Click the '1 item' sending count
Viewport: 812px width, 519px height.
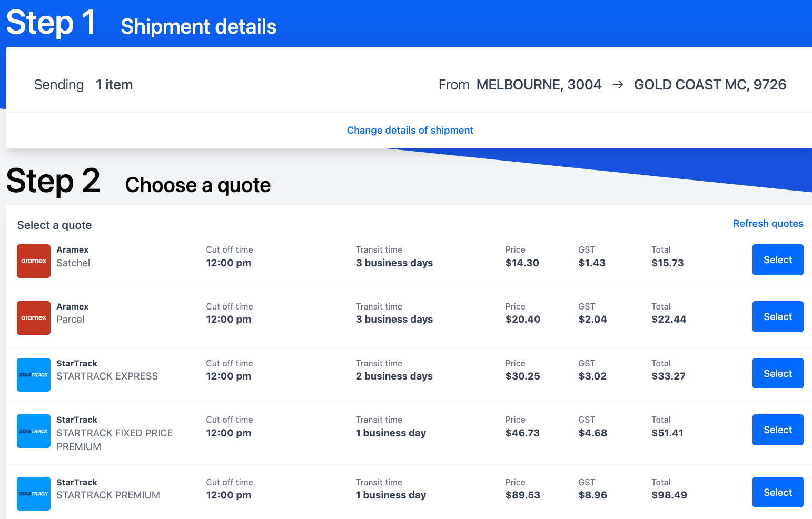114,85
